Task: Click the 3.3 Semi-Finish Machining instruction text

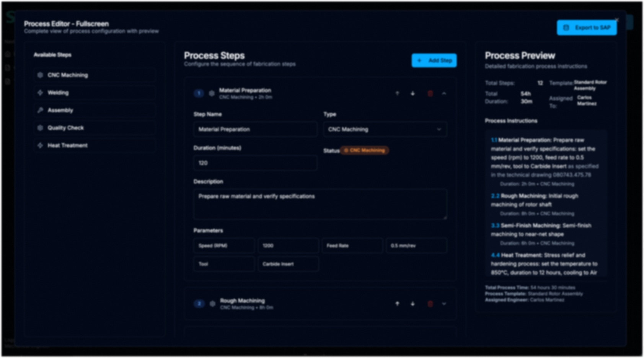Action: click(x=541, y=230)
